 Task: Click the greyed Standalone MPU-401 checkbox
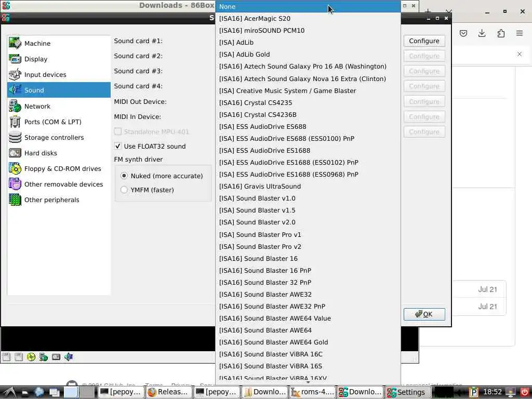118,131
